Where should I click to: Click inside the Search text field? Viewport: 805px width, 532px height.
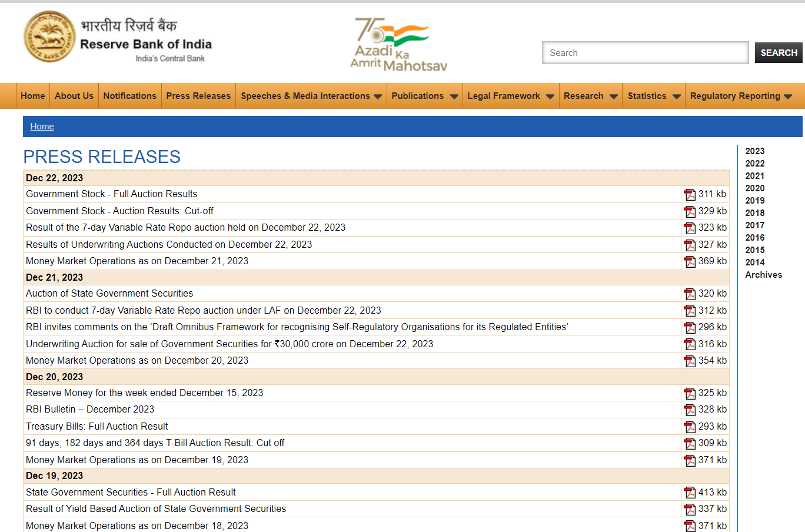pyautogui.click(x=645, y=53)
